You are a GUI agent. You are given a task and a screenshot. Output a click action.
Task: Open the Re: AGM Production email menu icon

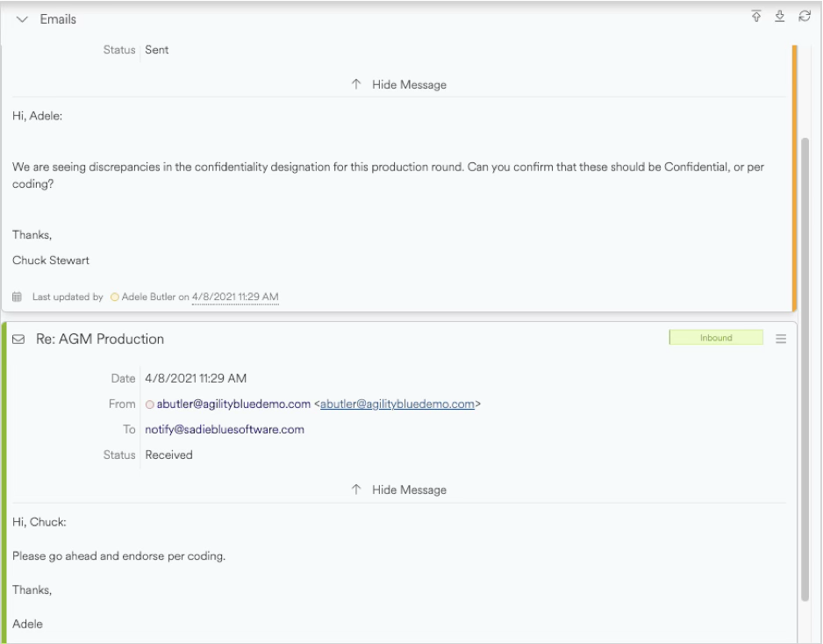[781, 339]
